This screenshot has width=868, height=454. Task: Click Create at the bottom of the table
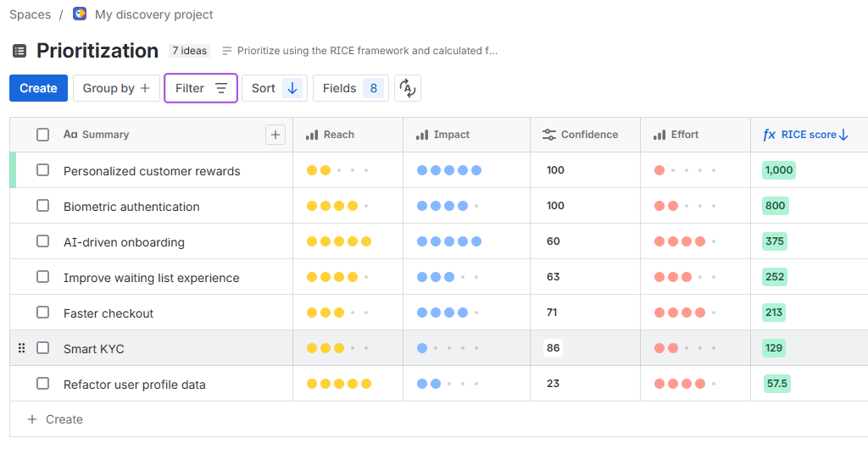64,419
